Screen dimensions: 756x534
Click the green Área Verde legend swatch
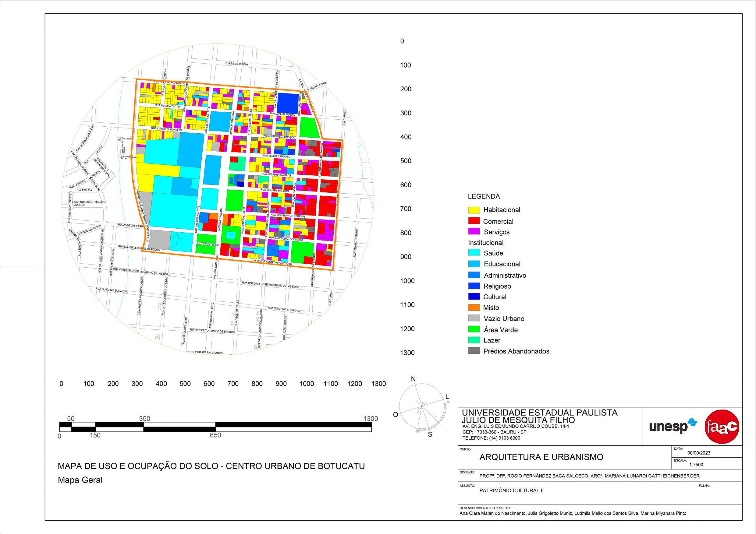474,330
